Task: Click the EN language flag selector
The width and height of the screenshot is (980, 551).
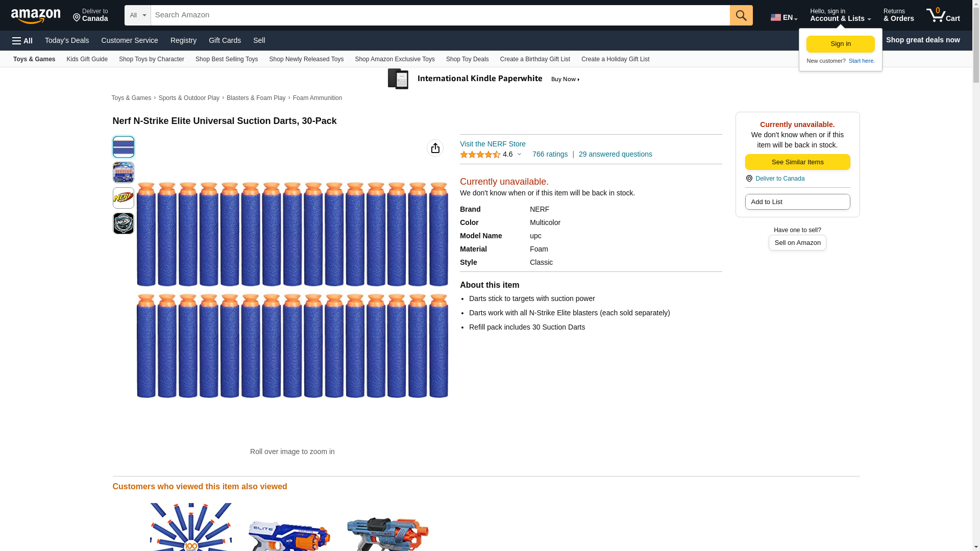Action: [783, 17]
